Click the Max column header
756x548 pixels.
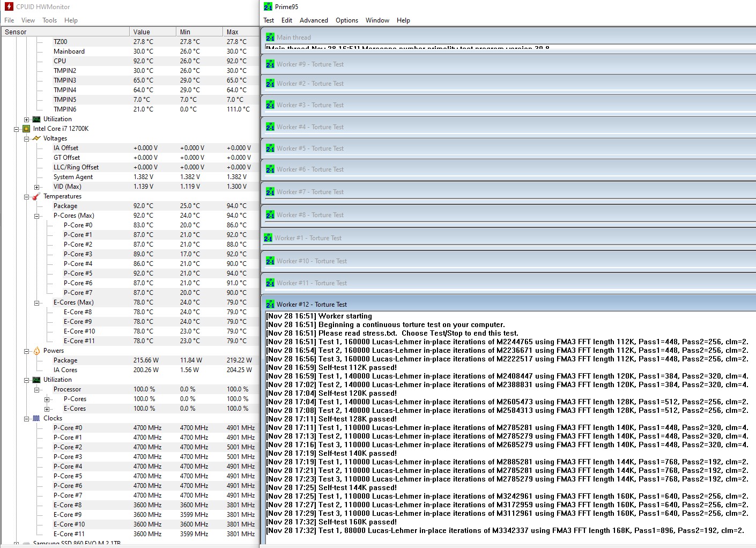click(240, 32)
